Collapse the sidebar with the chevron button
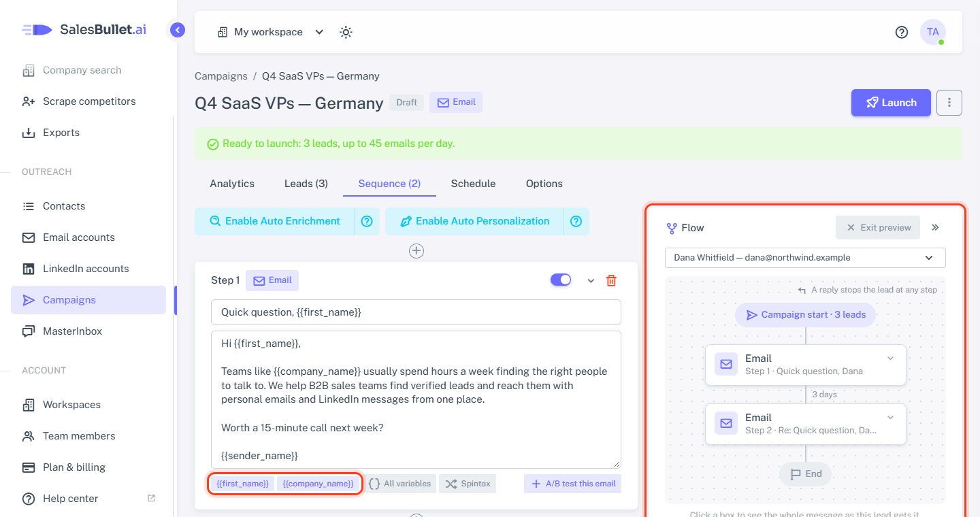 (x=178, y=30)
